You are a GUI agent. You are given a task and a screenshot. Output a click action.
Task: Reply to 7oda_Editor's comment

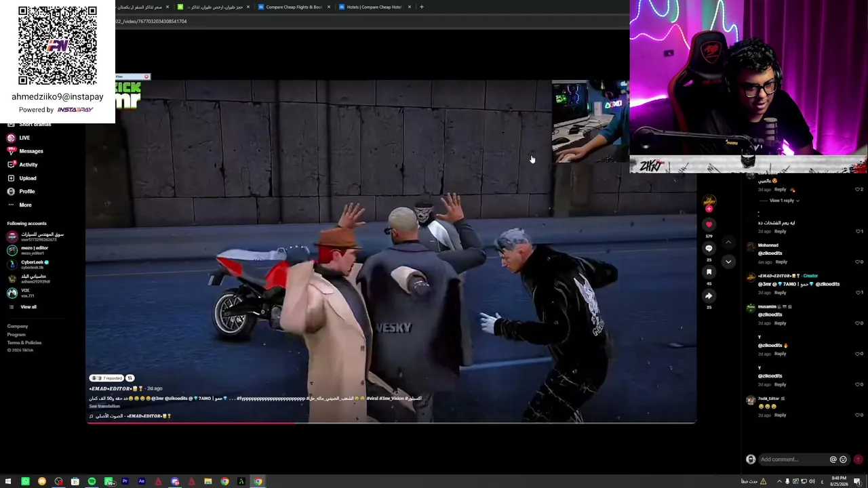(x=781, y=415)
